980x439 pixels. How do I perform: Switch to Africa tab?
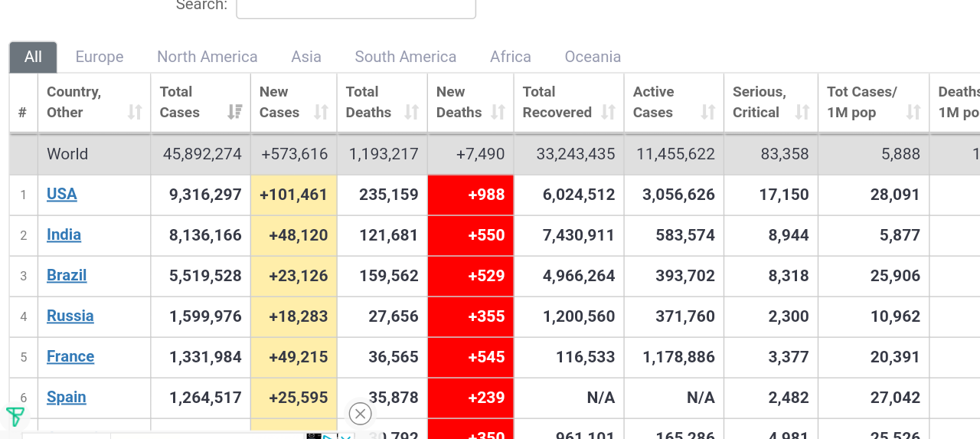tap(511, 57)
